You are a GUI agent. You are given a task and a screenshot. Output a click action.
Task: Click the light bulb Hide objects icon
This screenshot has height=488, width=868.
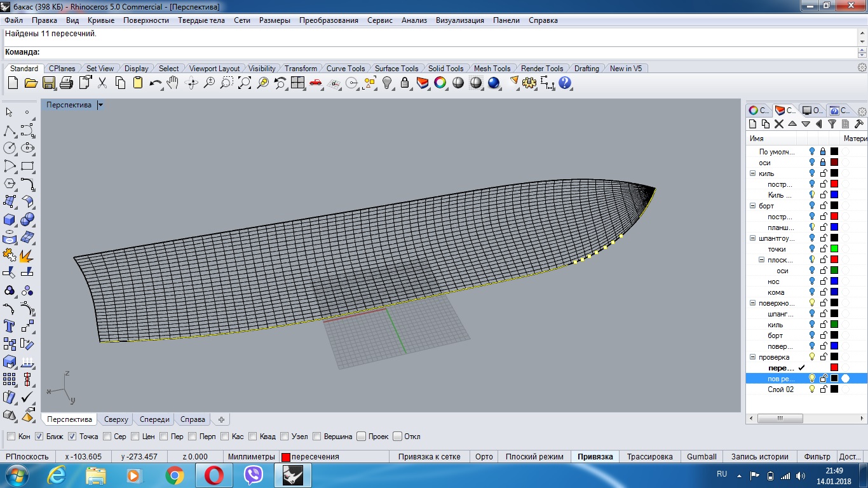[387, 83]
